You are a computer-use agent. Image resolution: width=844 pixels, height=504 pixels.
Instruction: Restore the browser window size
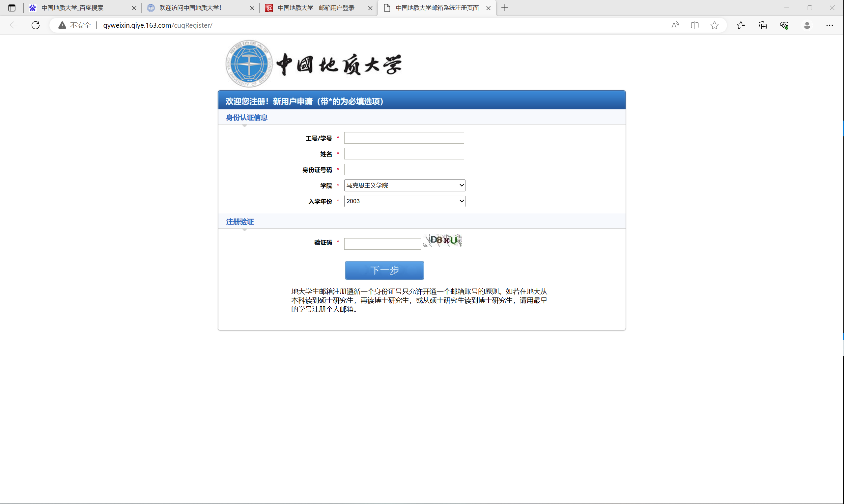pos(809,8)
